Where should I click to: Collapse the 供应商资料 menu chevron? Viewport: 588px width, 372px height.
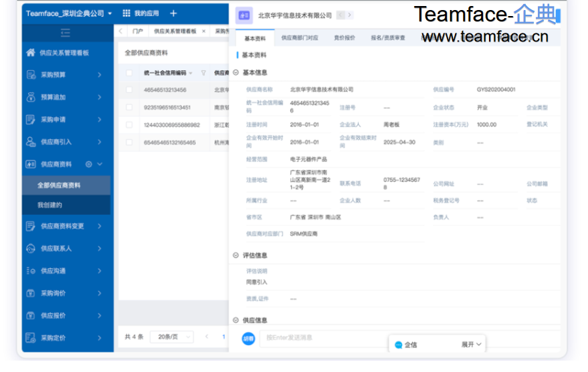click(100, 164)
